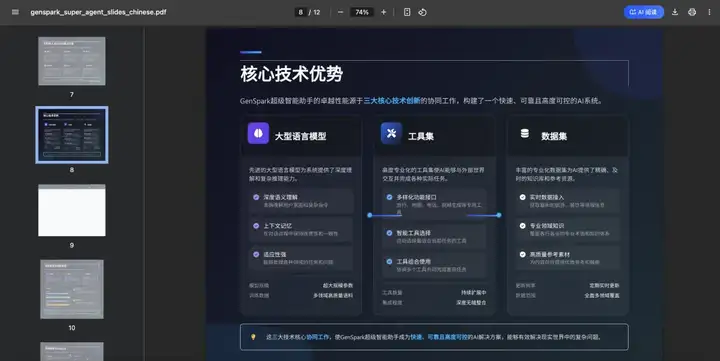
Task: Download the PDF using the download icon
Action: (x=675, y=12)
